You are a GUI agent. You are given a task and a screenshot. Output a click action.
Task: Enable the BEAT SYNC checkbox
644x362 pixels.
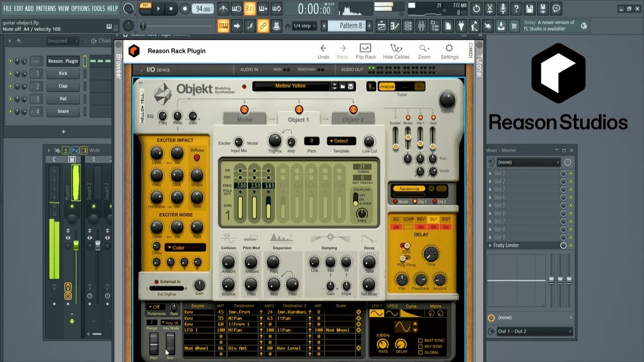pos(420,340)
